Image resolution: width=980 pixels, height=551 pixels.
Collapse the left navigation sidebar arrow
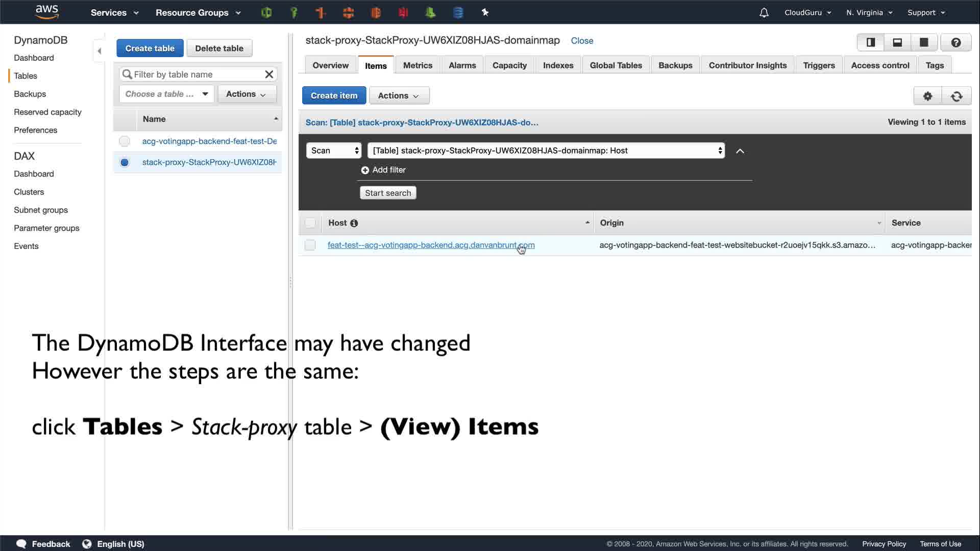(100, 51)
